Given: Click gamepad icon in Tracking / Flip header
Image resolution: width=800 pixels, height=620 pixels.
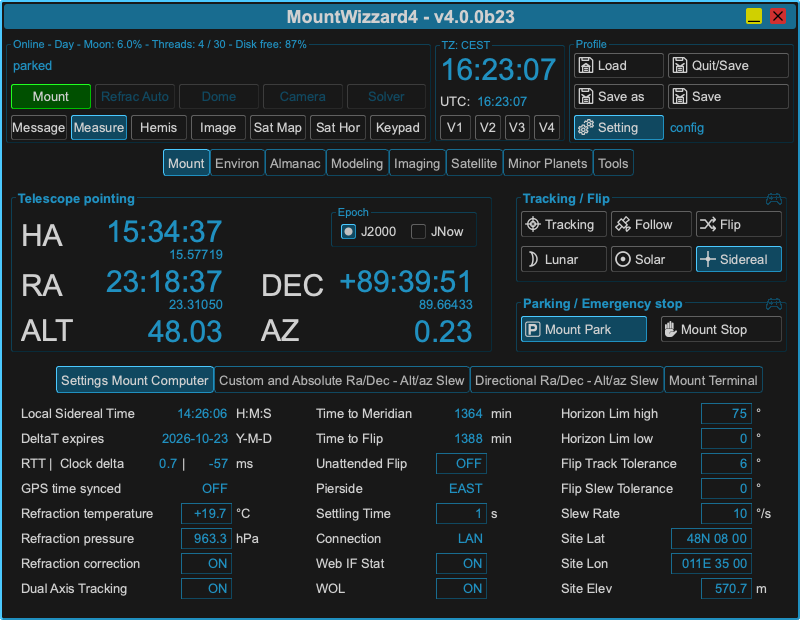Looking at the screenshot, I should point(774,199).
